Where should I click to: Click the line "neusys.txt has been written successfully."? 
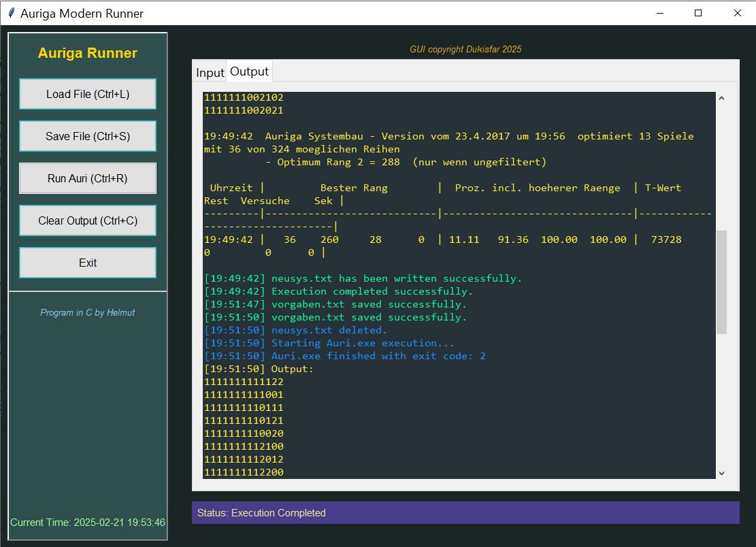click(x=363, y=278)
